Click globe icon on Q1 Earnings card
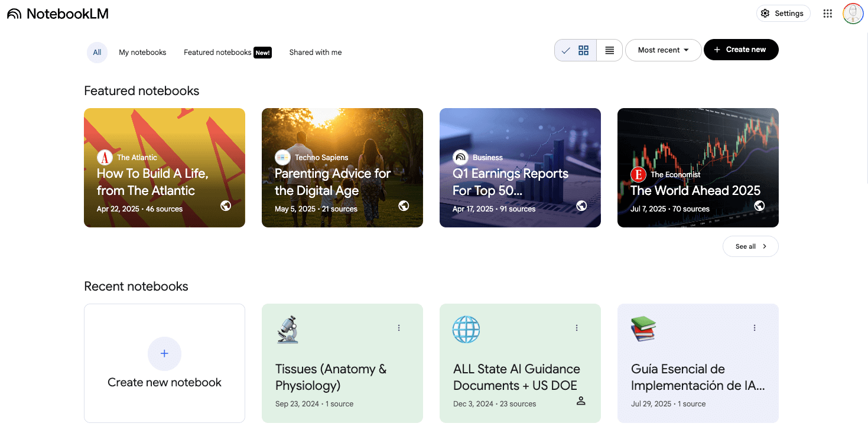Viewport: 868px width, 433px height. 581,206
